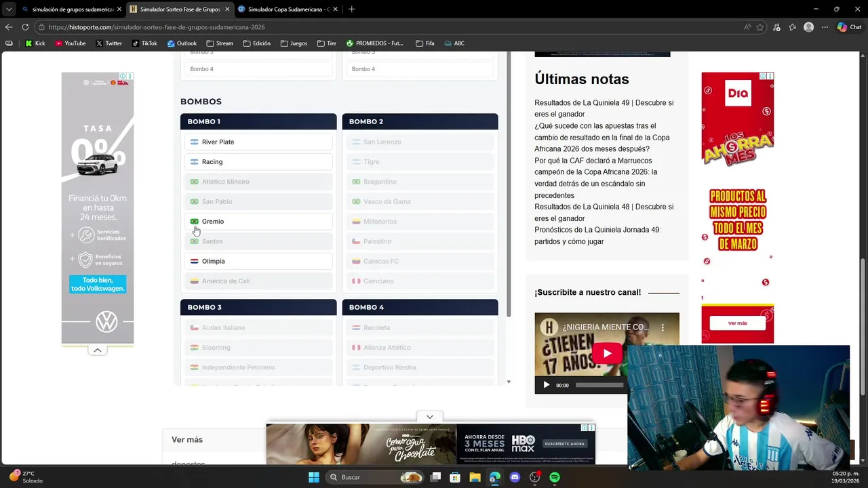Open the Windows Start menu
Viewport: 868px width, 488px height.
[x=314, y=477]
